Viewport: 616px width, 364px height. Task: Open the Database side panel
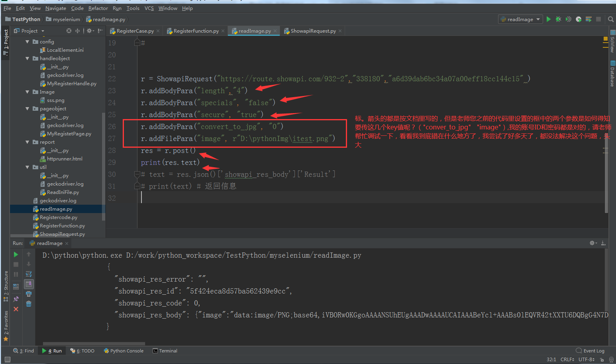pos(612,74)
